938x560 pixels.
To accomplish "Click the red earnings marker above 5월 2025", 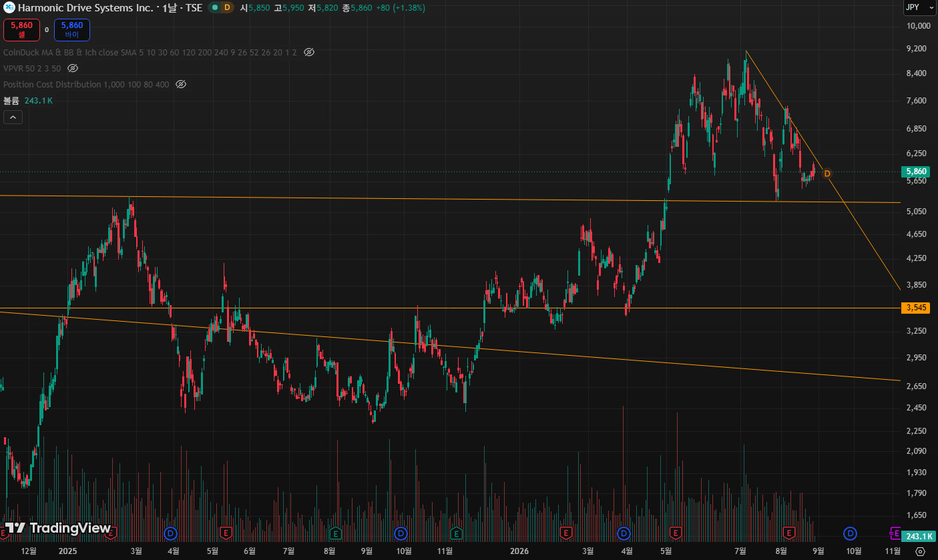I will coord(226,533).
